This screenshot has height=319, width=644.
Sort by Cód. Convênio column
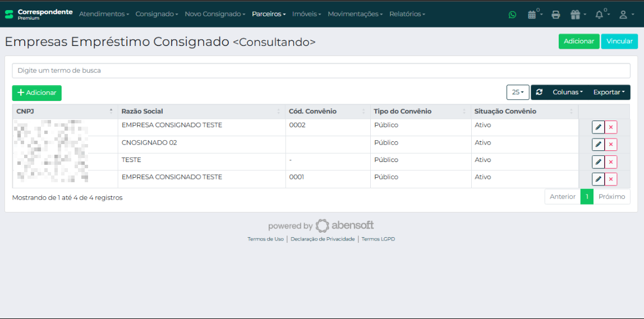(x=328, y=111)
